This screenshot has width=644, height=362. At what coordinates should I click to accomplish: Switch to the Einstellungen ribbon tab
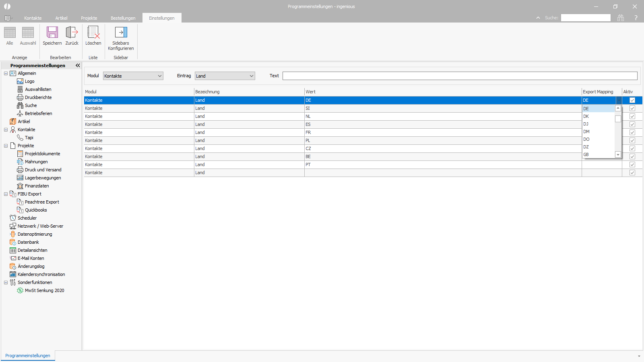162,18
